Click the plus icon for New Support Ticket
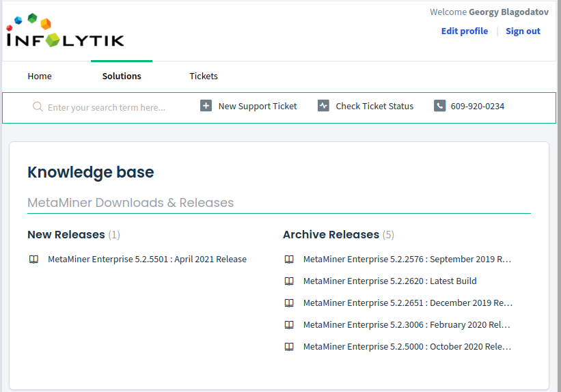The width and height of the screenshot is (561, 392). click(x=206, y=106)
